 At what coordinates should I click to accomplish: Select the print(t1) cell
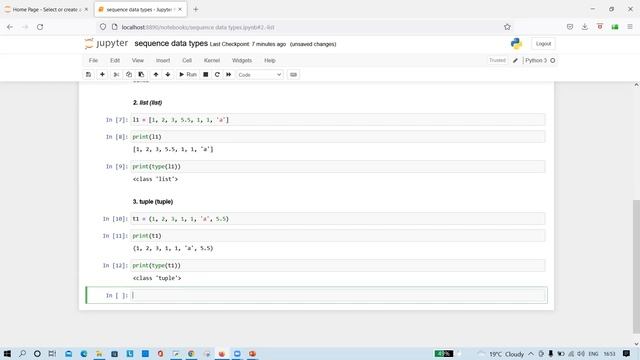[x=338, y=236]
